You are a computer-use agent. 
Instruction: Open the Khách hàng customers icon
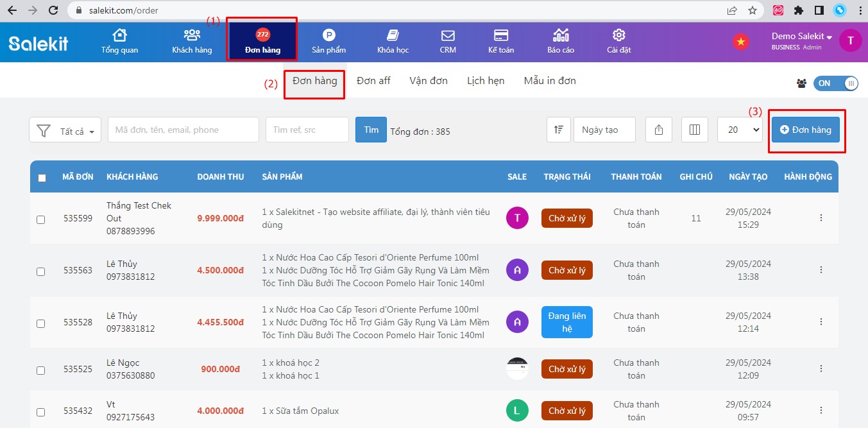coord(192,36)
